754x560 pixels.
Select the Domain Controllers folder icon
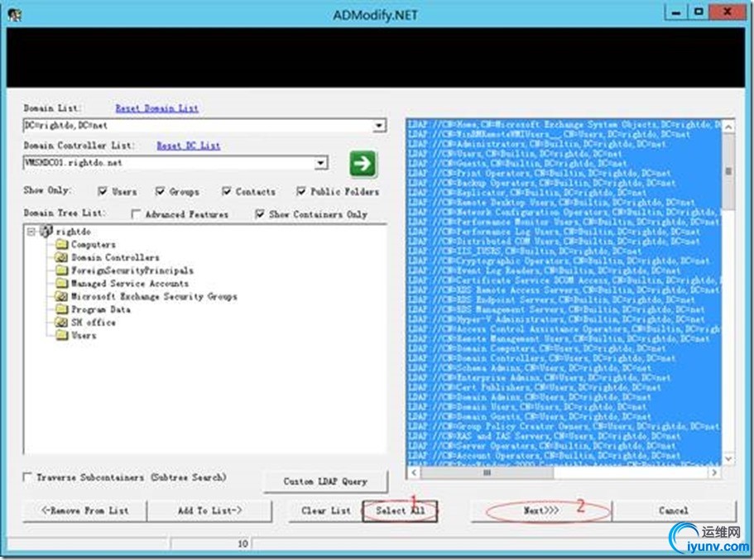[x=61, y=257]
